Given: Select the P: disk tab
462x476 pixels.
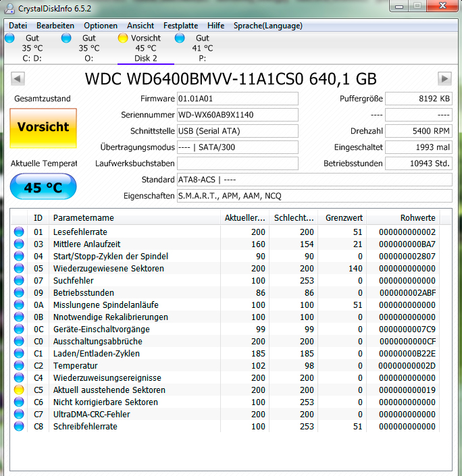Looking at the screenshot, I should [x=203, y=48].
